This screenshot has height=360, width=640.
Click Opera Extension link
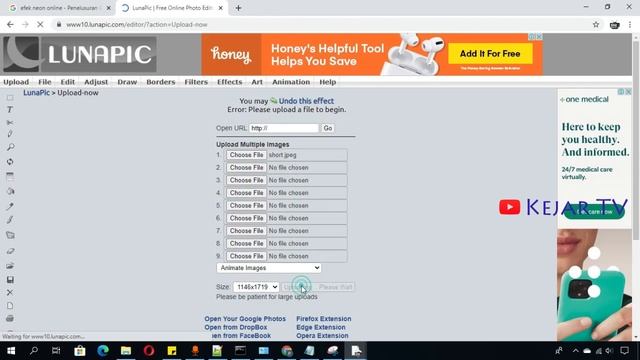click(322, 336)
